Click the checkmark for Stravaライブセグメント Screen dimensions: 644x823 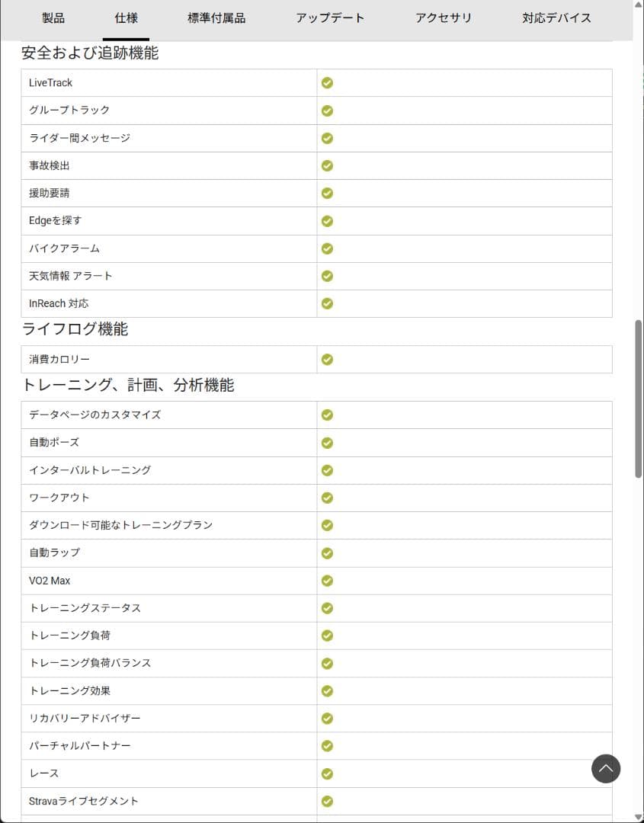tap(327, 801)
